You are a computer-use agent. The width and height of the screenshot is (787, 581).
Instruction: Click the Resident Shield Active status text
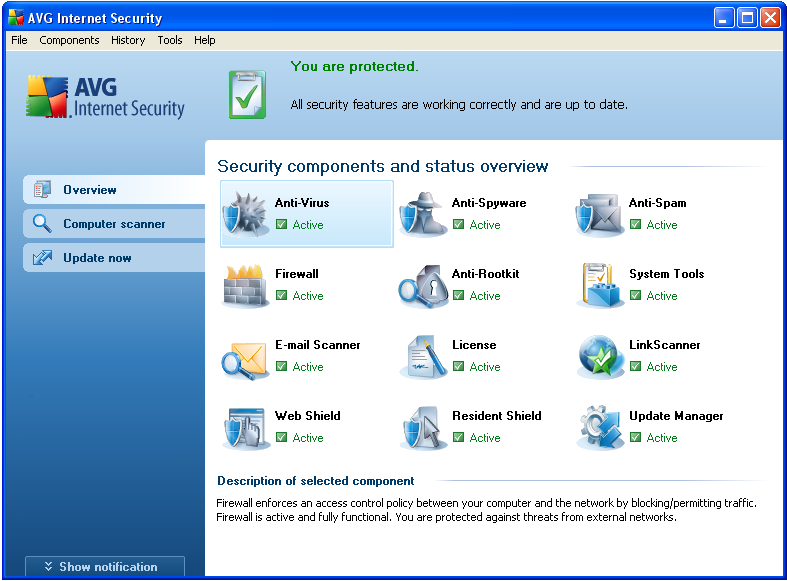485,438
